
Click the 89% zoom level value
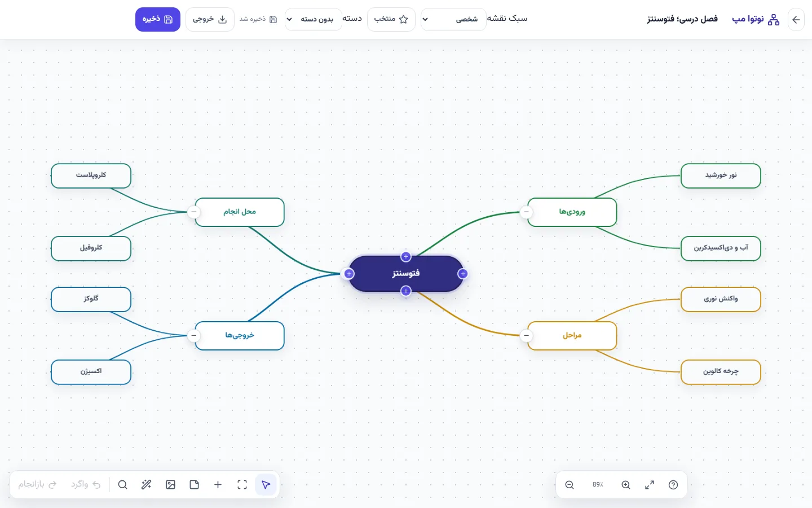pos(598,485)
